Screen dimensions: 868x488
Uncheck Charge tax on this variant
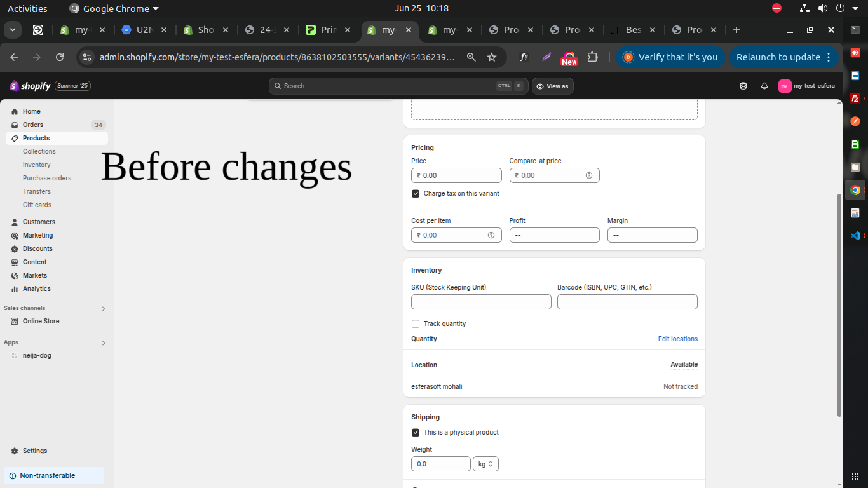(416, 193)
